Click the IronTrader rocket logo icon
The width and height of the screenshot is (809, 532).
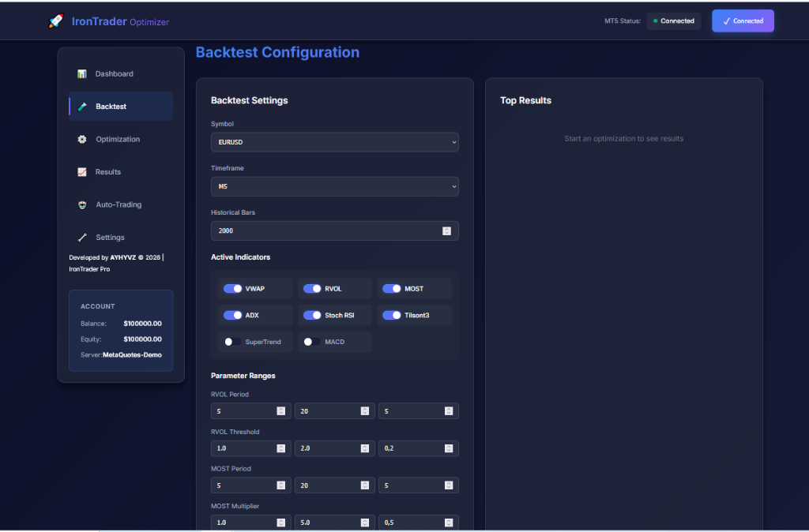coord(55,21)
